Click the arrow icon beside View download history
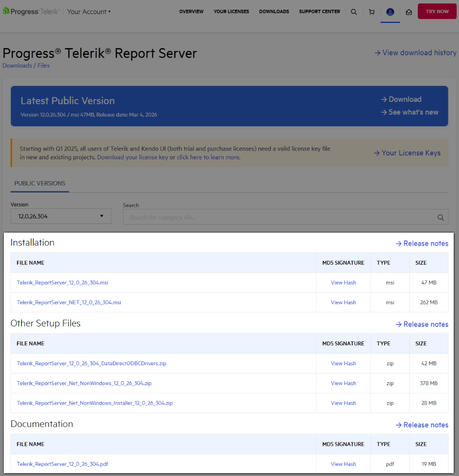 [x=377, y=52]
